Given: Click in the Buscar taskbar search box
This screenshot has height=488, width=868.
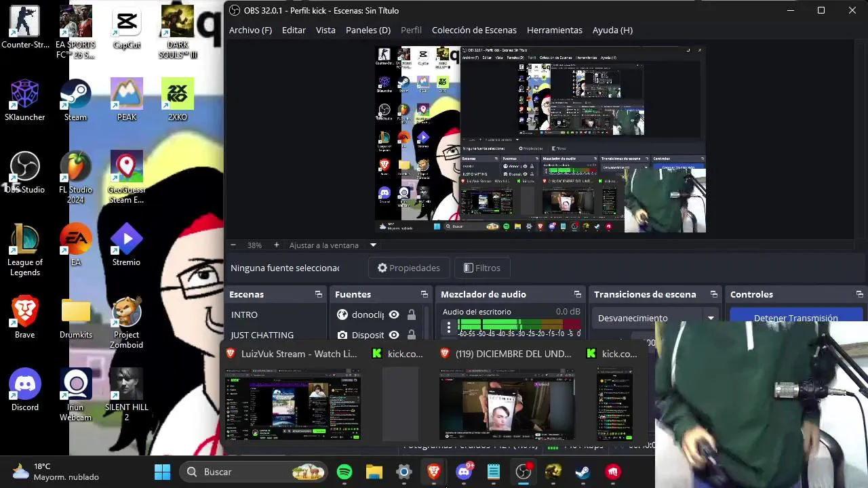Looking at the screenshot, I should pos(254,472).
